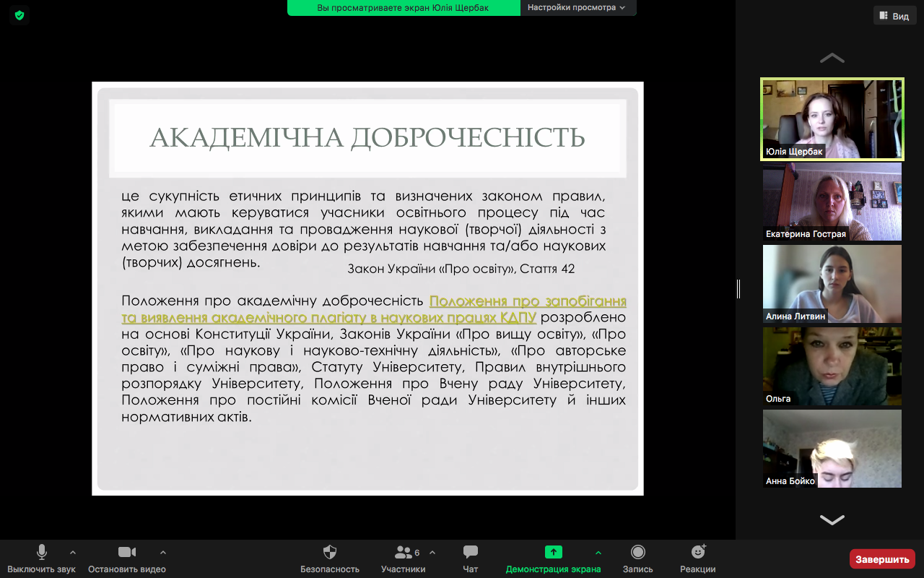Expand the screen sharing options chevron

point(596,553)
